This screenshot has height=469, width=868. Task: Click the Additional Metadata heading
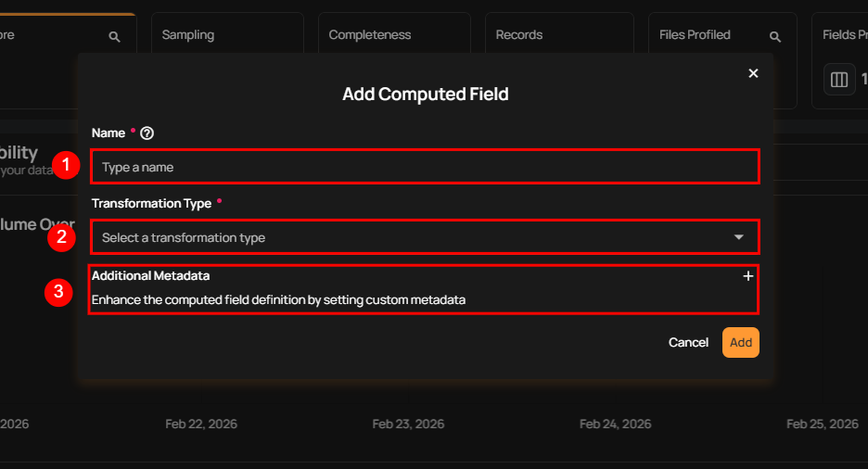(150, 275)
